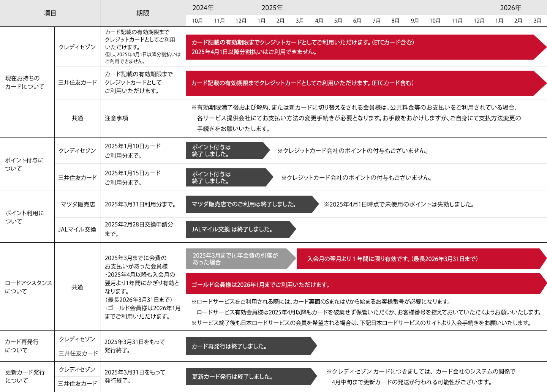Click the '現在お持ちのカードについて' row heading
Viewport: 547px width, 392px height.
pos(25,82)
